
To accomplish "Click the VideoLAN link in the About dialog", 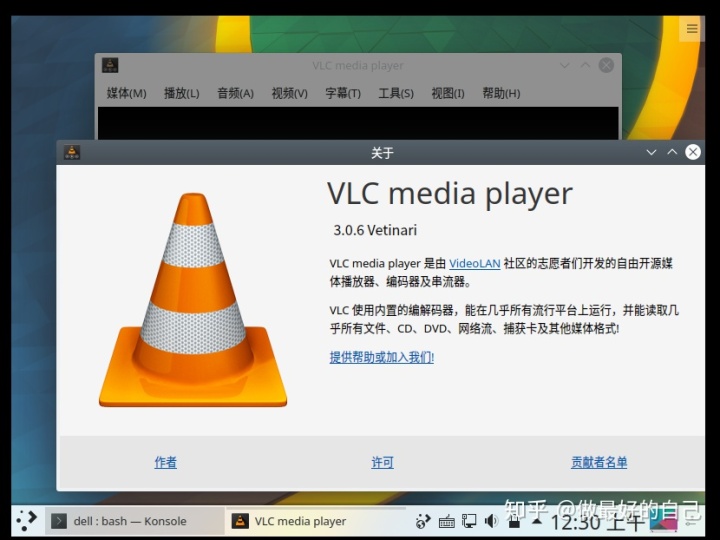I will click(474, 264).
